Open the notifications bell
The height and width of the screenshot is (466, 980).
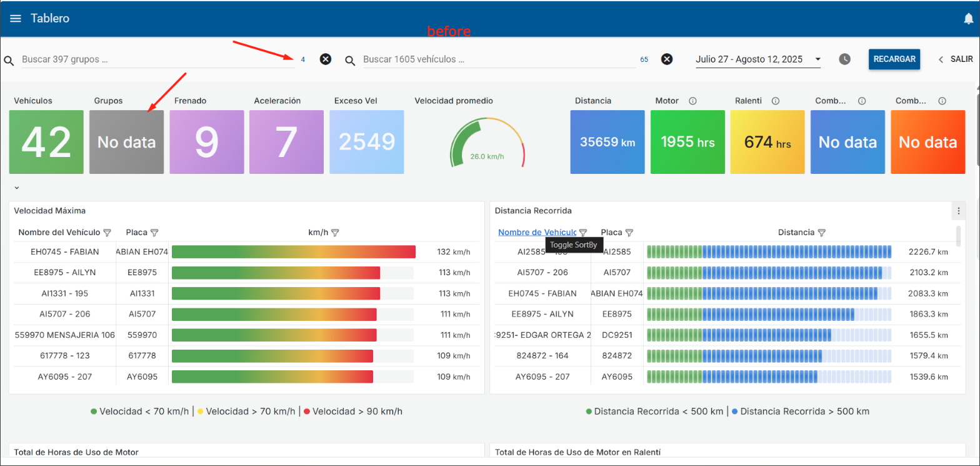(968, 19)
